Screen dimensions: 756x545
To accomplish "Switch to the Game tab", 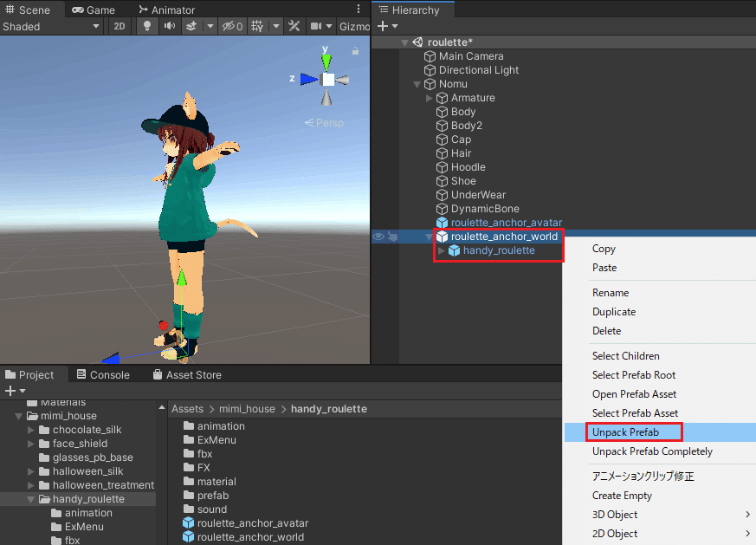I will (x=94, y=10).
